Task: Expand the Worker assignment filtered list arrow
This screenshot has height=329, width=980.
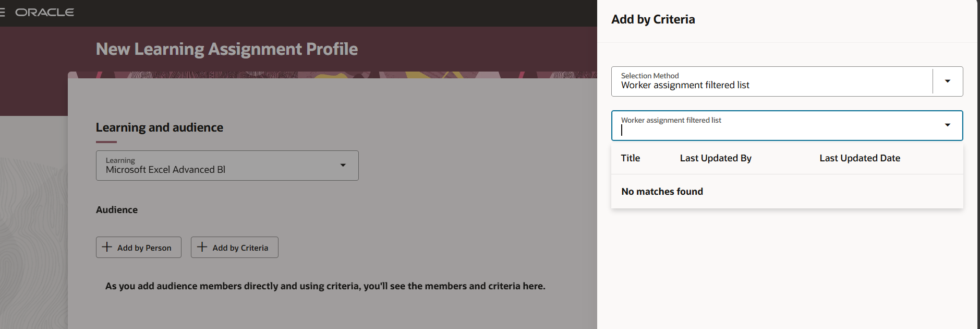Action: coord(947,125)
